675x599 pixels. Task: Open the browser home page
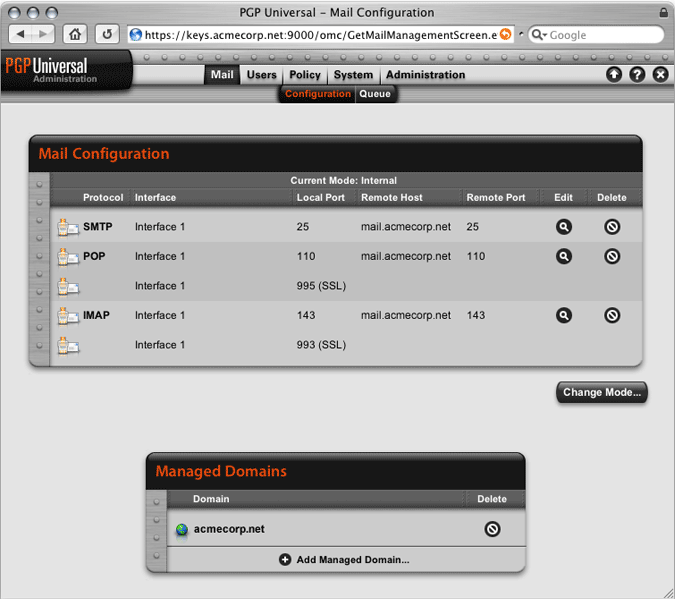[x=75, y=34]
